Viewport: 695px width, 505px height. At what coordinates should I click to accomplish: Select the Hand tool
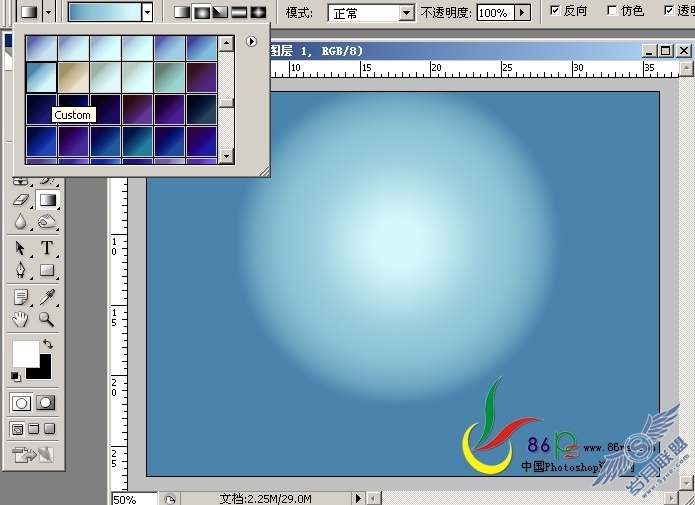click(x=21, y=319)
